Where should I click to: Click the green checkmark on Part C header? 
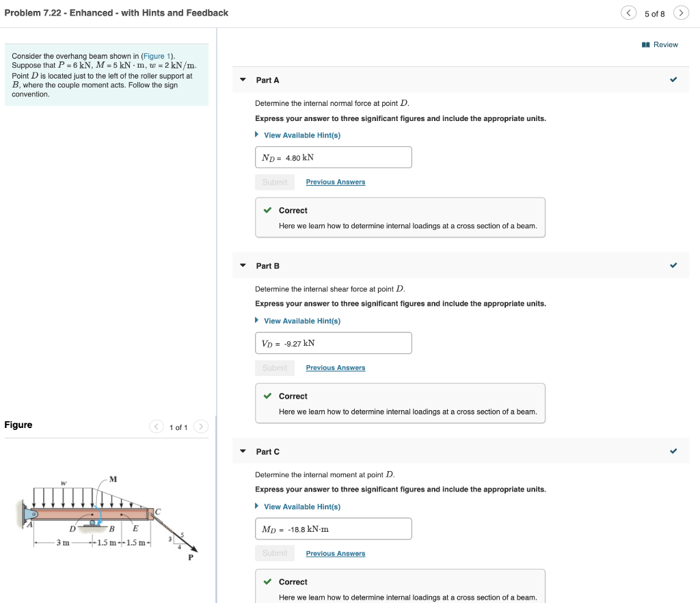point(673,451)
